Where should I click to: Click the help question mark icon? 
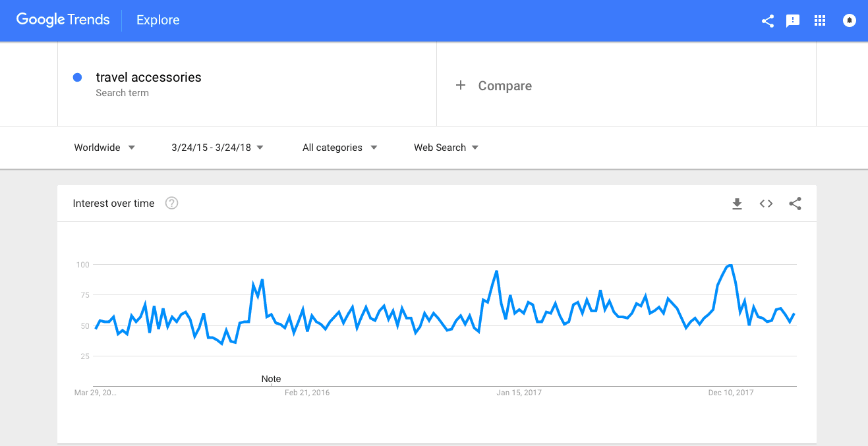tap(171, 203)
